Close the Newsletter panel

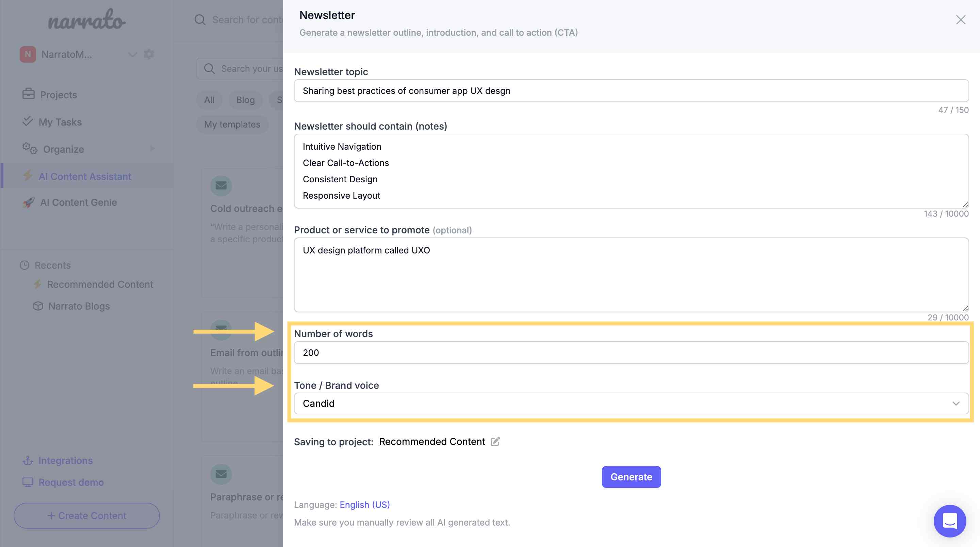coord(961,20)
